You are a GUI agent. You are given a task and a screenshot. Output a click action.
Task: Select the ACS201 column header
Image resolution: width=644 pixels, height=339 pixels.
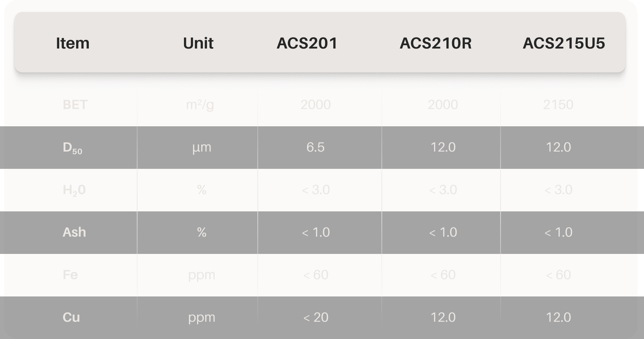[x=307, y=43]
